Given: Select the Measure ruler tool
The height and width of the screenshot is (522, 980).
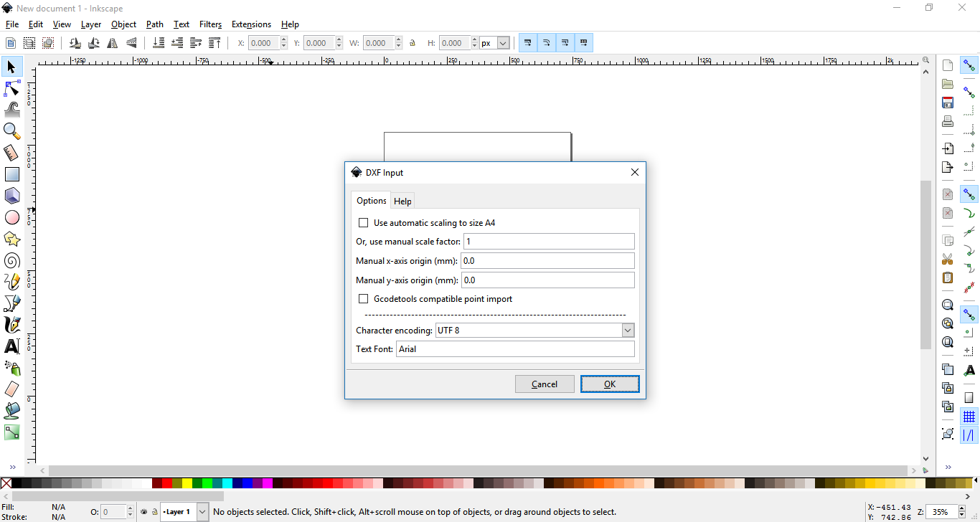Looking at the screenshot, I should tap(11, 153).
